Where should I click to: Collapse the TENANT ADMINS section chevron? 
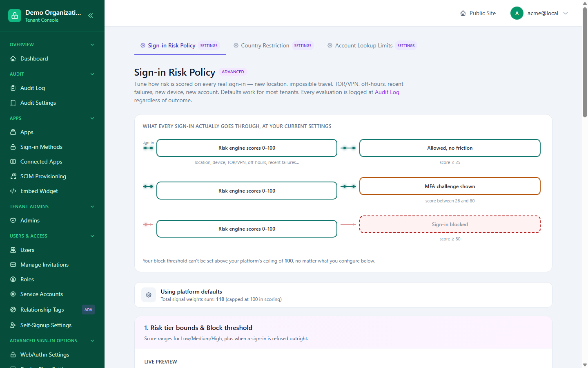click(92, 206)
